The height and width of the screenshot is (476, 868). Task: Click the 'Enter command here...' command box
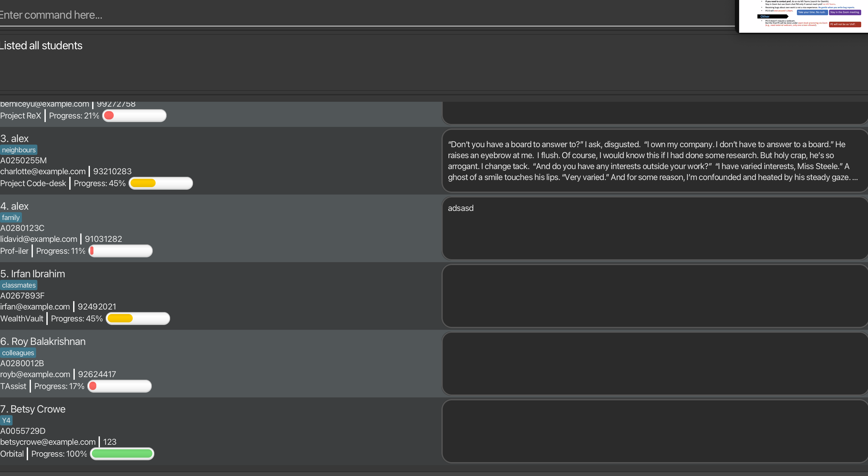tap(367, 15)
